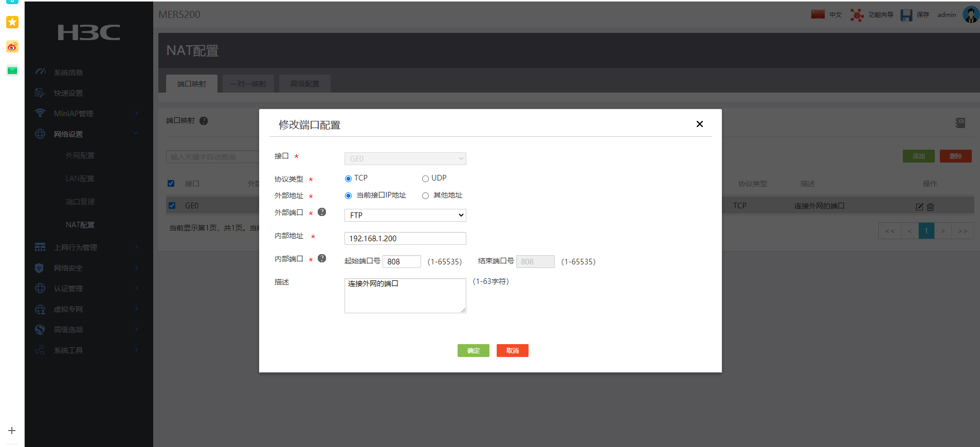Expand 高级选项 submenu arrow
Viewport: 980px width, 447px height.
136,329
